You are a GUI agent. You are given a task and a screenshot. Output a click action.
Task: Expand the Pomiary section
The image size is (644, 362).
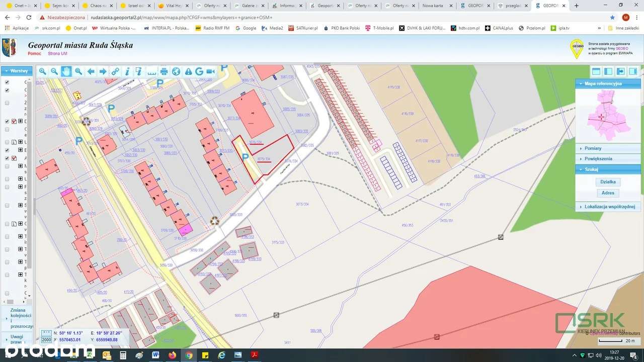pos(608,148)
